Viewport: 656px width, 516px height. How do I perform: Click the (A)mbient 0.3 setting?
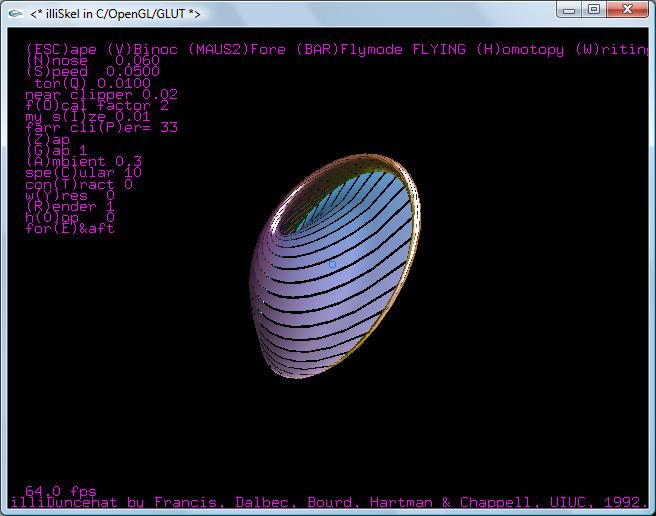point(83,161)
